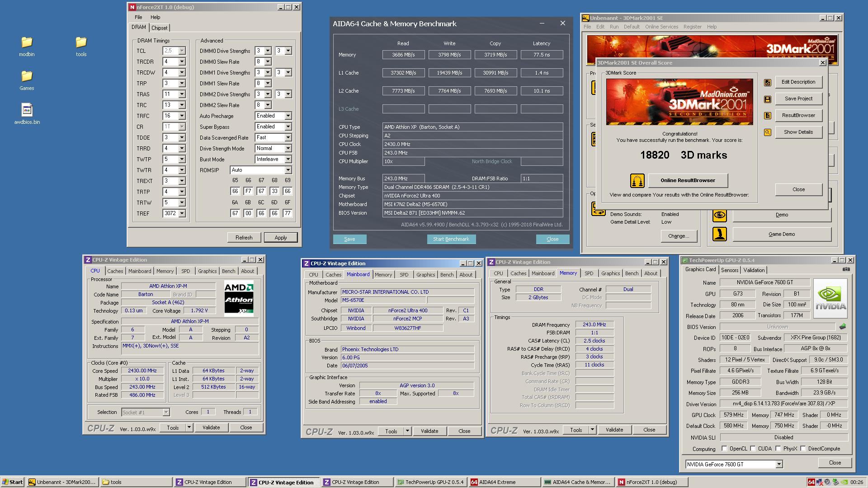Click the AMD Athlon XP logo in CPU-Z
The height and width of the screenshot is (488, 868).
point(239,298)
